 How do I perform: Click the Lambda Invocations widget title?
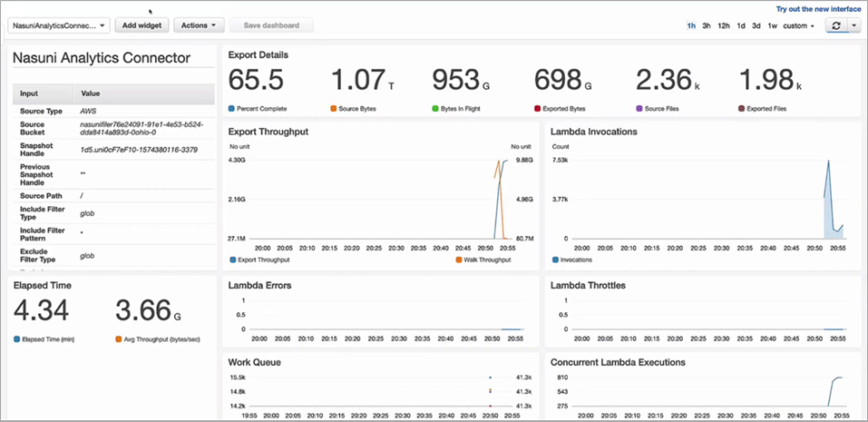[x=594, y=132]
